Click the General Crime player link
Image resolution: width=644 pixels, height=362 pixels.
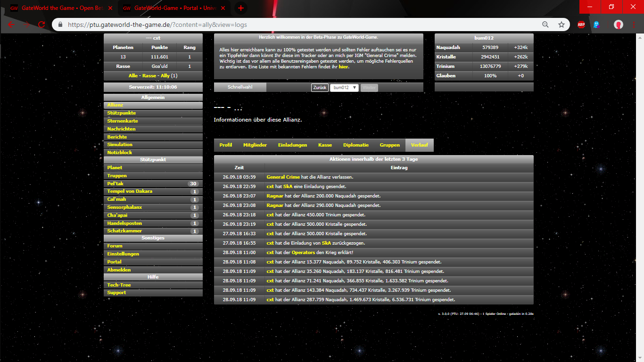[283, 177]
